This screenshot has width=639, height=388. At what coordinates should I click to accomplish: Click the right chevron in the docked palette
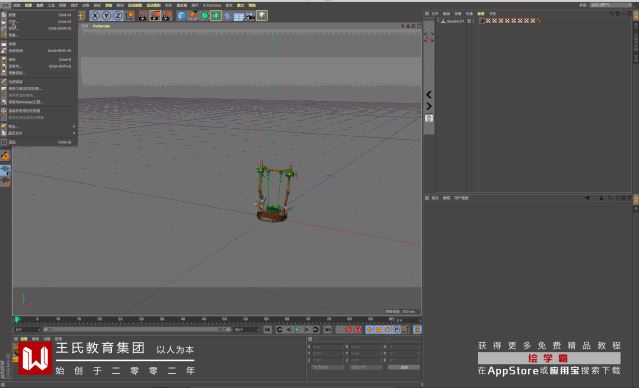pyautogui.click(x=429, y=106)
